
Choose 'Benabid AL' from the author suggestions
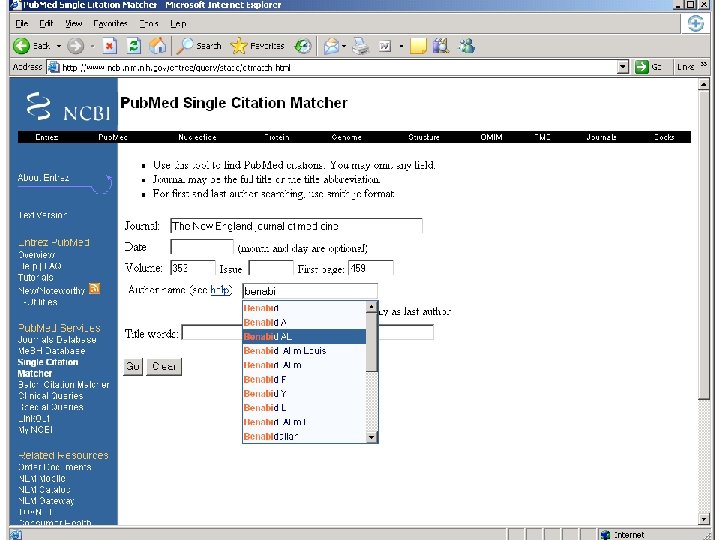point(304,337)
